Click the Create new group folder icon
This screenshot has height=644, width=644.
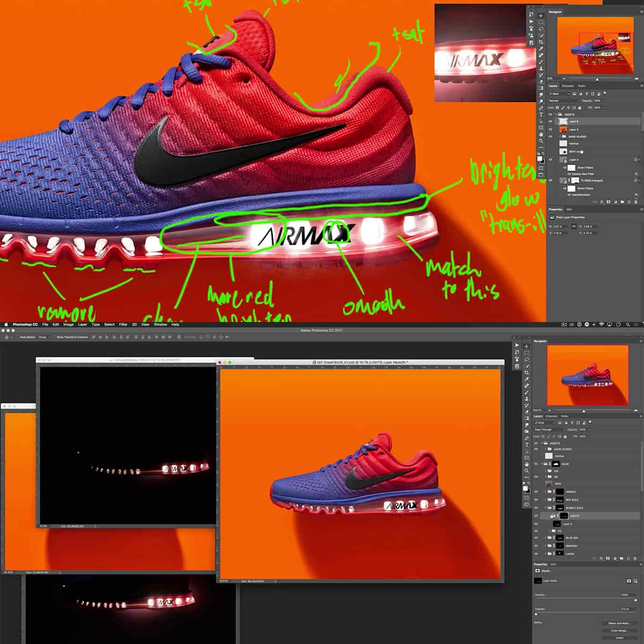coord(621,557)
